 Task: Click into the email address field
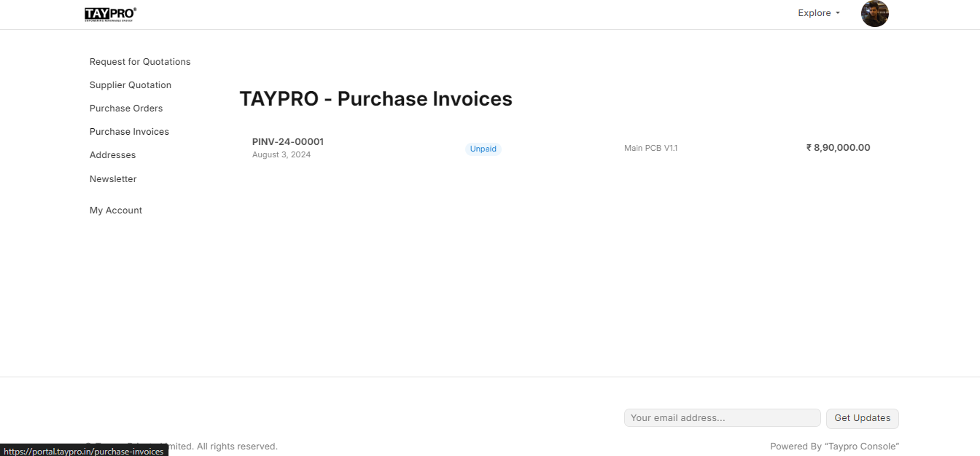[x=722, y=417]
